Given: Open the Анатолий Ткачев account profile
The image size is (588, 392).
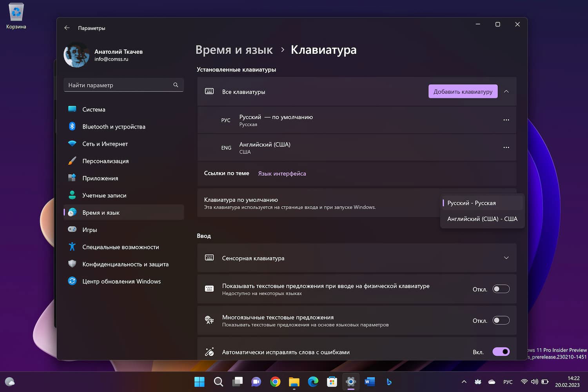Looking at the screenshot, I should [x=103, y=55].
